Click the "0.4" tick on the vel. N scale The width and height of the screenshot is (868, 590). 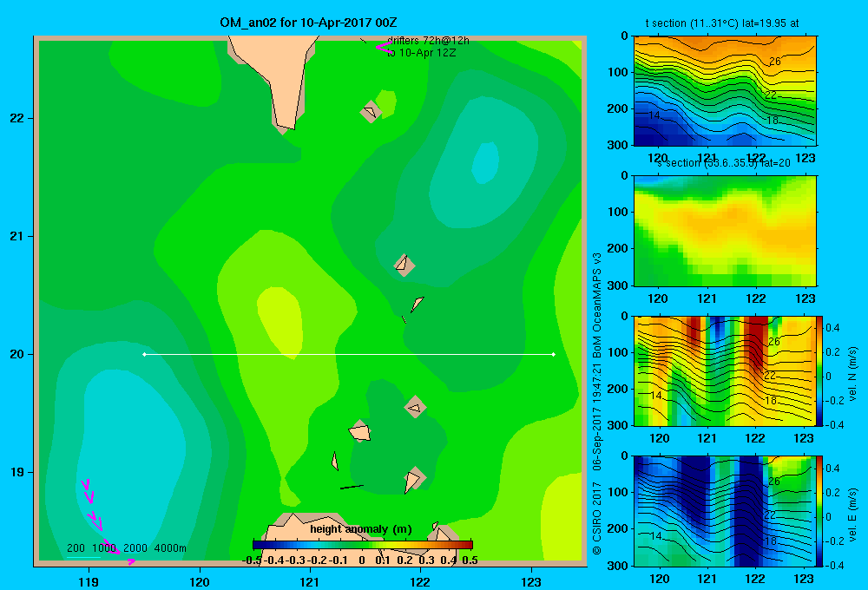(x=832, y=328)
